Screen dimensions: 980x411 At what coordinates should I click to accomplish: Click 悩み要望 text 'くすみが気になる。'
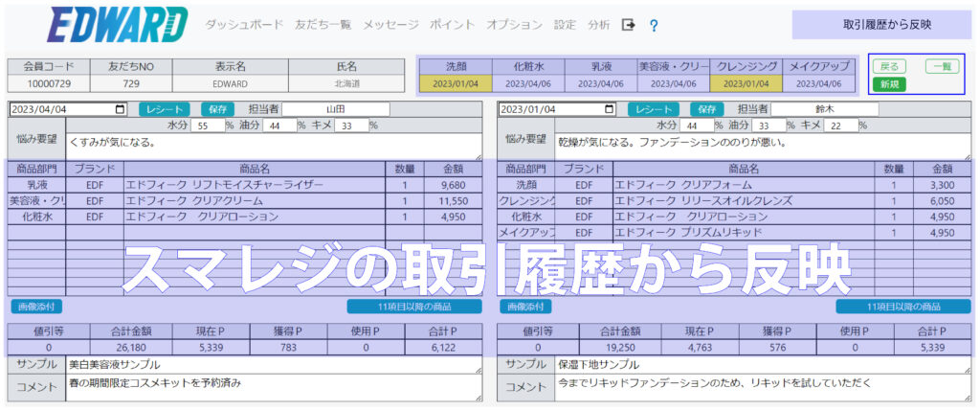click(x=274, y=147)
